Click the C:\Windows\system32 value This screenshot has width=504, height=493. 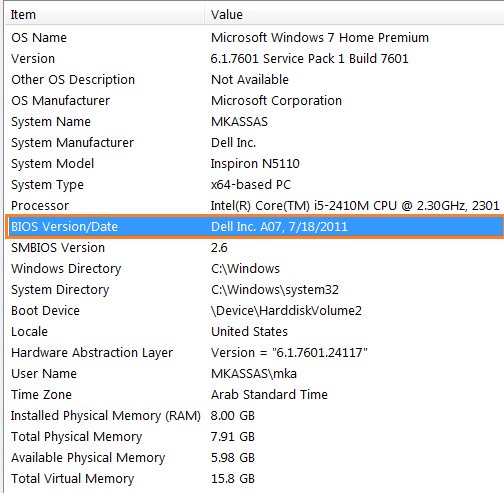(275, 290)
